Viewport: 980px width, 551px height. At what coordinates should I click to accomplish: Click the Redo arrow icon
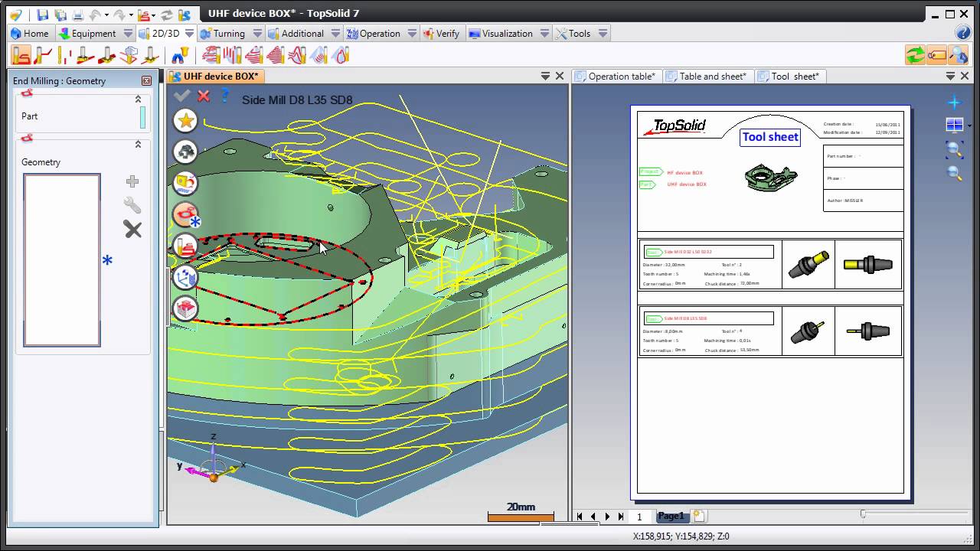[x=119, y=15]
